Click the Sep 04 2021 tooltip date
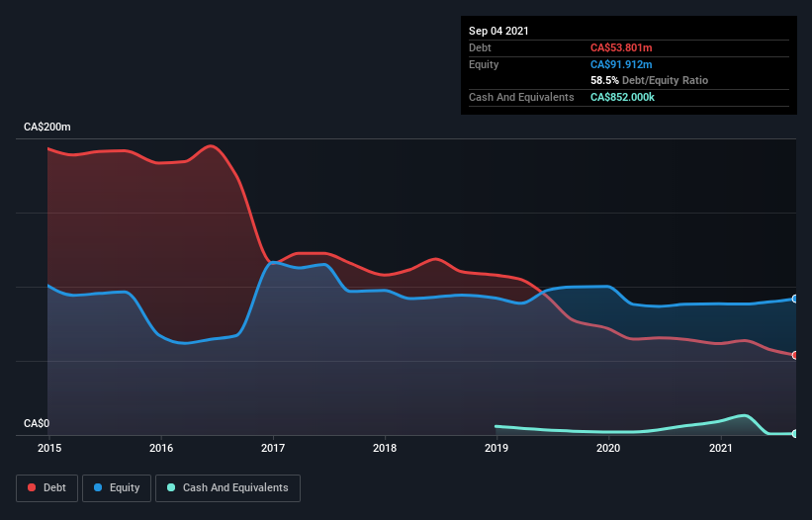The width and height of the screenshot is (812, 520). [x=498, y=31]
